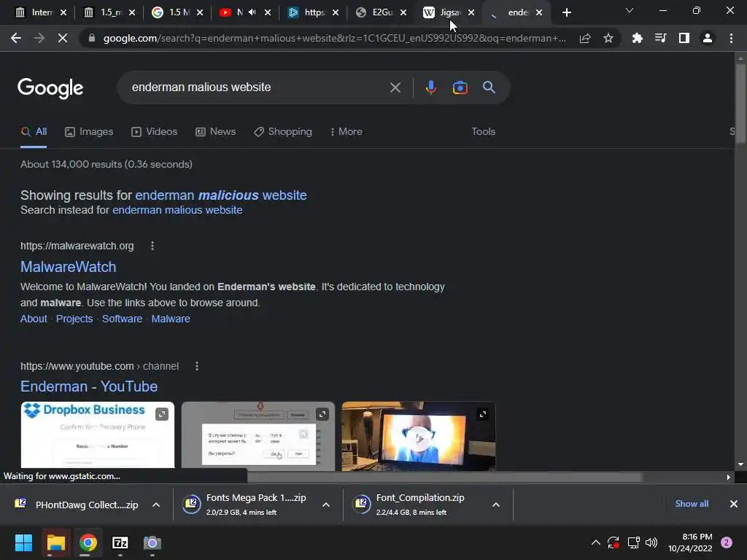Mute the audio-playing YouTube tab
The image size is (747, 560).
tap(252, 12)
